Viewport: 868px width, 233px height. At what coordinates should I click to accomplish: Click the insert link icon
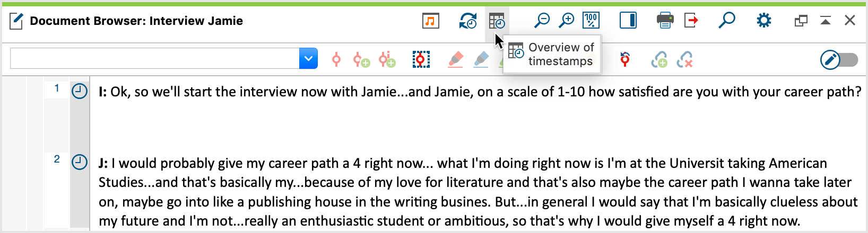pos(659,59)
